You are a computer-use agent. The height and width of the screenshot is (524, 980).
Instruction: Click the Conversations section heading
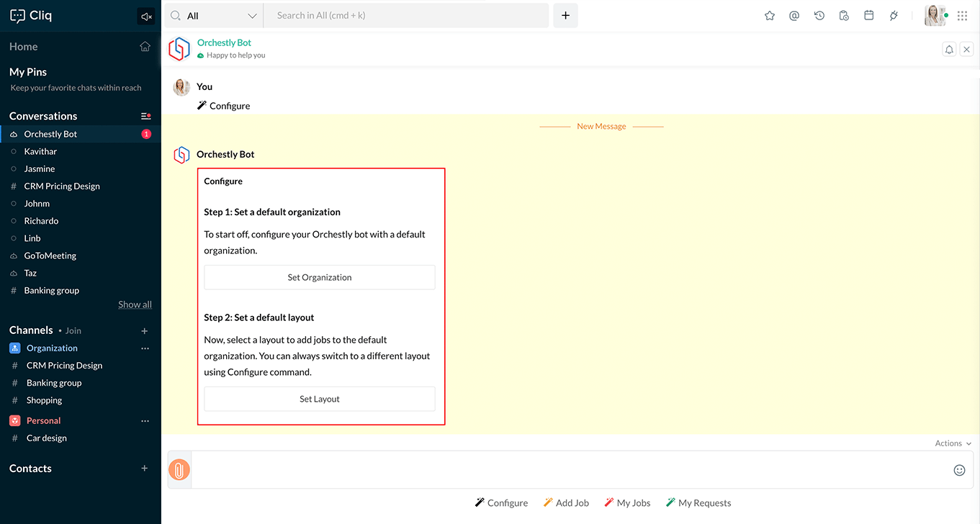(x=43, y=116)
